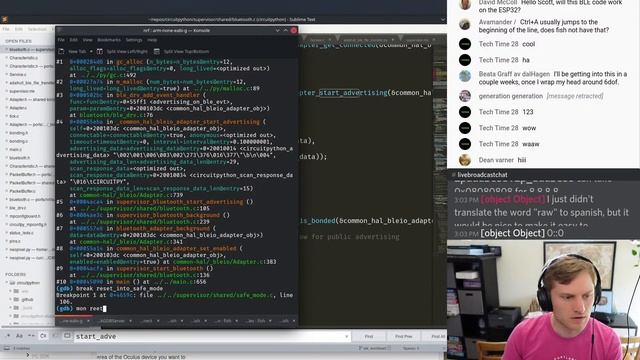The height and width of the screenshot is (360, 640).
Task: Click the 'mon reset' gdb prompt line
Action: tap(81, 309)
